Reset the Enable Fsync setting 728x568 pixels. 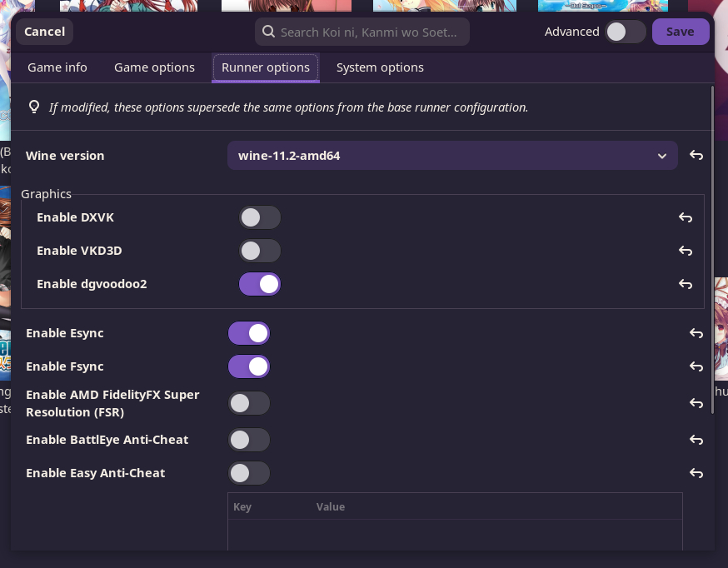coord(696,366)
